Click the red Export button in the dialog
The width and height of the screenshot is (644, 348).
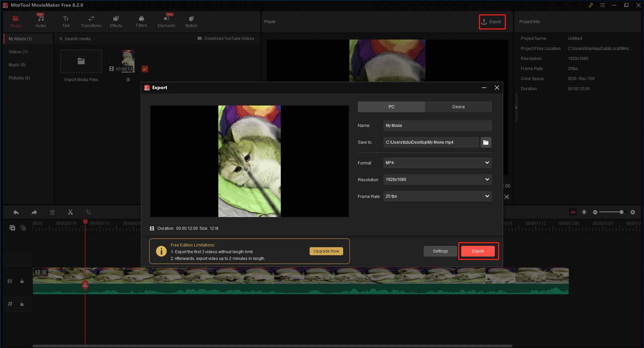point(478,251)
